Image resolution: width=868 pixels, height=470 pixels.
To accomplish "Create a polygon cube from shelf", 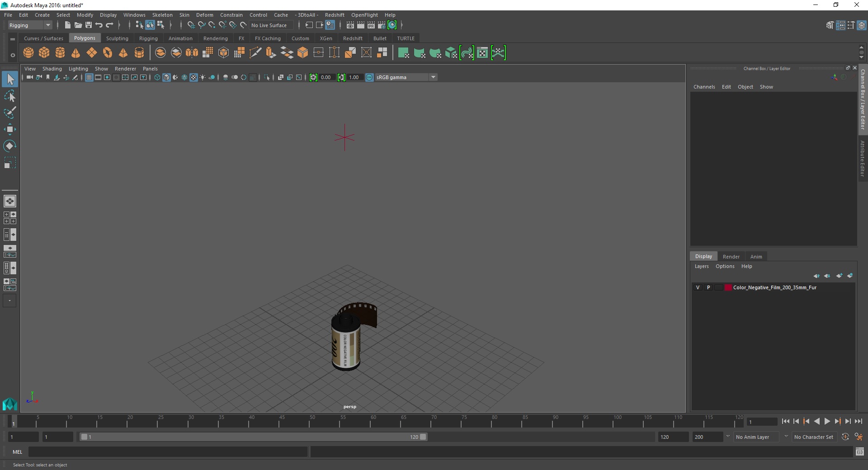I will click(44, 53).
